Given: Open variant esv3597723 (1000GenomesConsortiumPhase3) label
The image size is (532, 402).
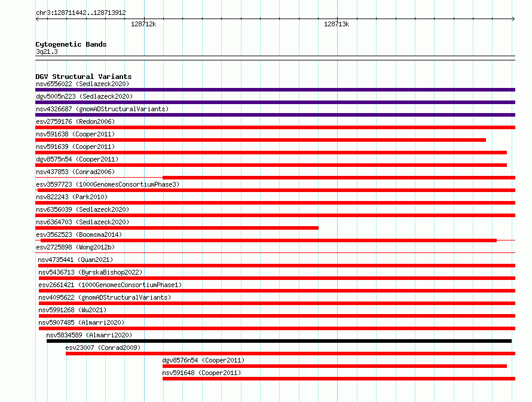Looking at the screenshot, I should pos(108,184).
